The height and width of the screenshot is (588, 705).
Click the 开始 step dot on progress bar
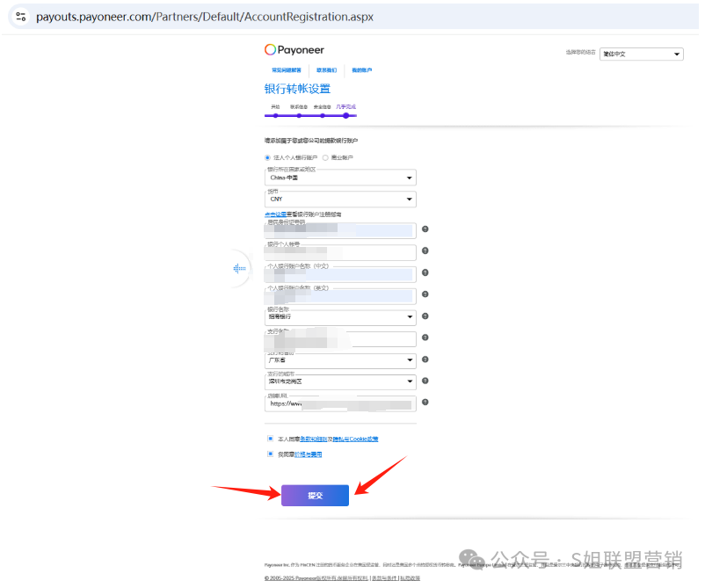tap(276, 115)
